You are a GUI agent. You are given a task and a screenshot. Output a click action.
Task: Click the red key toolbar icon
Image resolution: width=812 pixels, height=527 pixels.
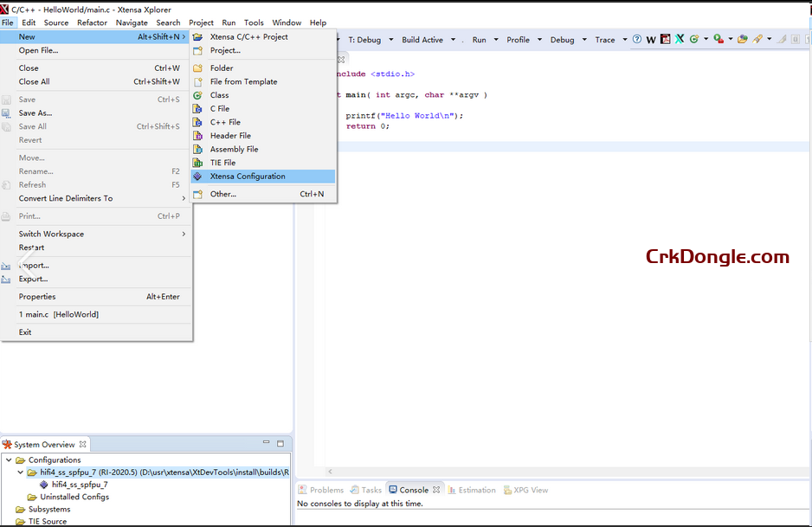[x=757, y=40]
